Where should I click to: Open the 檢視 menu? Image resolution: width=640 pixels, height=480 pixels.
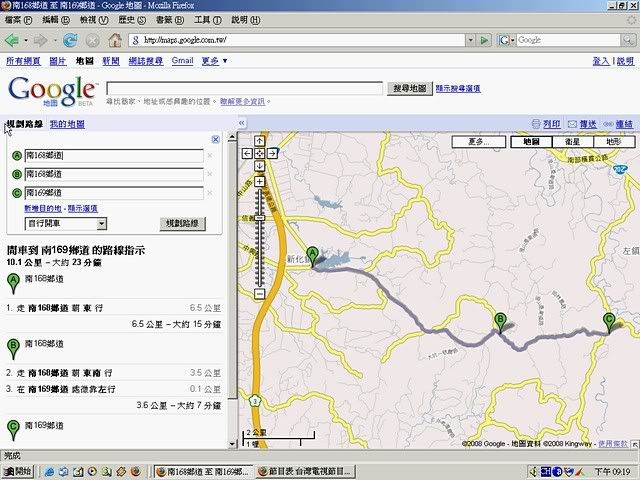point(94,20)
